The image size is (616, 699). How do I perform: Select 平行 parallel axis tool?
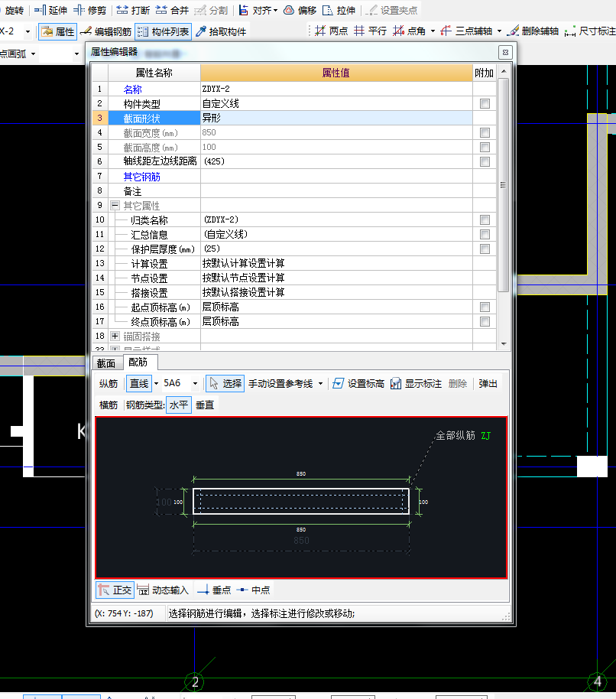pos(370,31)
